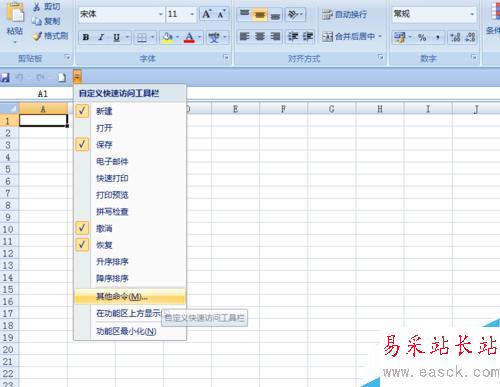Image resolution: width=500 pixels, height=387 pixels.
Task: Apply percent style
Action: pyautogui.click(x=422, y=37)
